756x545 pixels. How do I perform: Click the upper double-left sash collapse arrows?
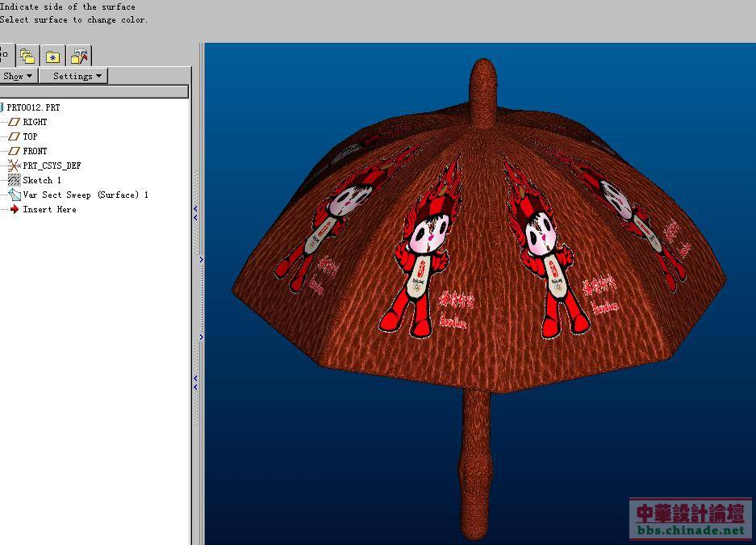coord(195,212)
